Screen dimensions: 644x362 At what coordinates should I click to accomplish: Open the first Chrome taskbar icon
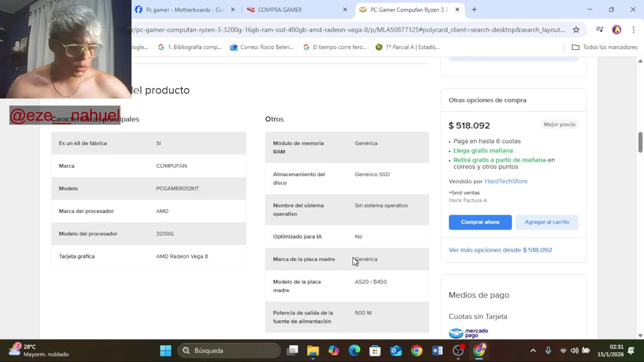tap(417, 350)
